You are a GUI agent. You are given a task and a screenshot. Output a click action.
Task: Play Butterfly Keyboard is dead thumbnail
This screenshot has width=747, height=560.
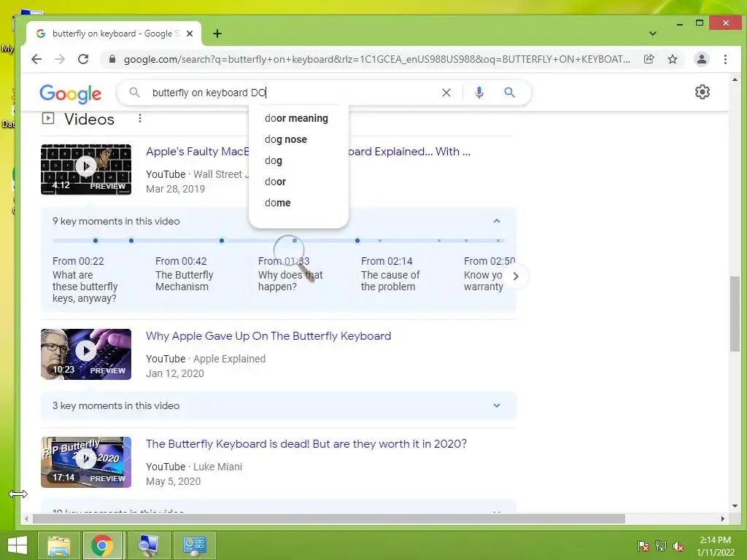[86, 462]
